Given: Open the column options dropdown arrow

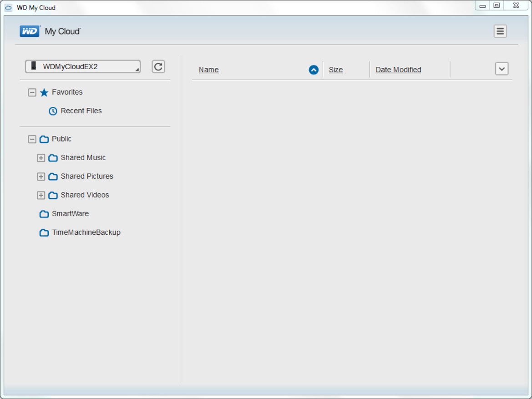Looking at the screenshot, I should coord(502,69).
